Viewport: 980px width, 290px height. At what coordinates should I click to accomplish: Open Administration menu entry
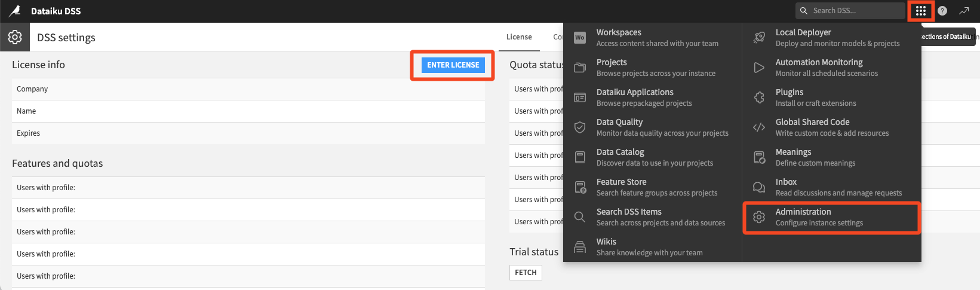[831, 217]
